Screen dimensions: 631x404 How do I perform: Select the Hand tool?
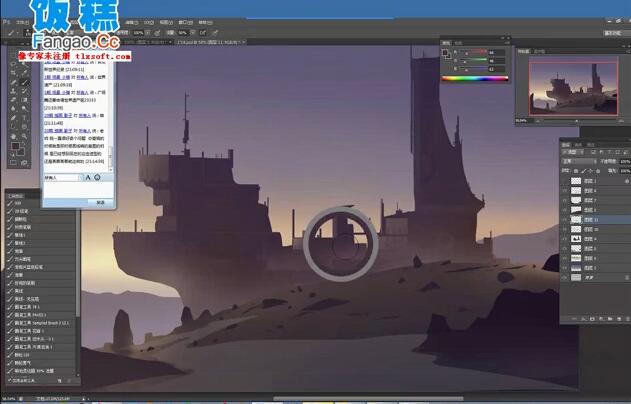(13, 136)
